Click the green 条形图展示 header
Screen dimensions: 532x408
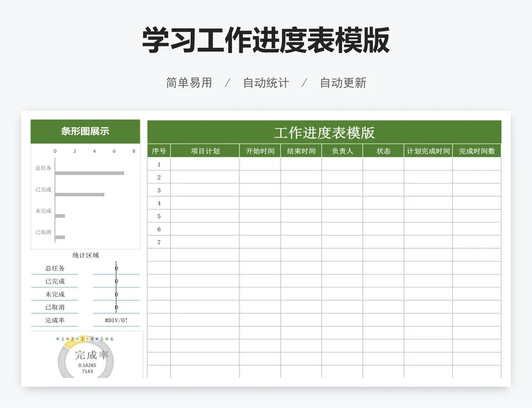coord(85,131)
